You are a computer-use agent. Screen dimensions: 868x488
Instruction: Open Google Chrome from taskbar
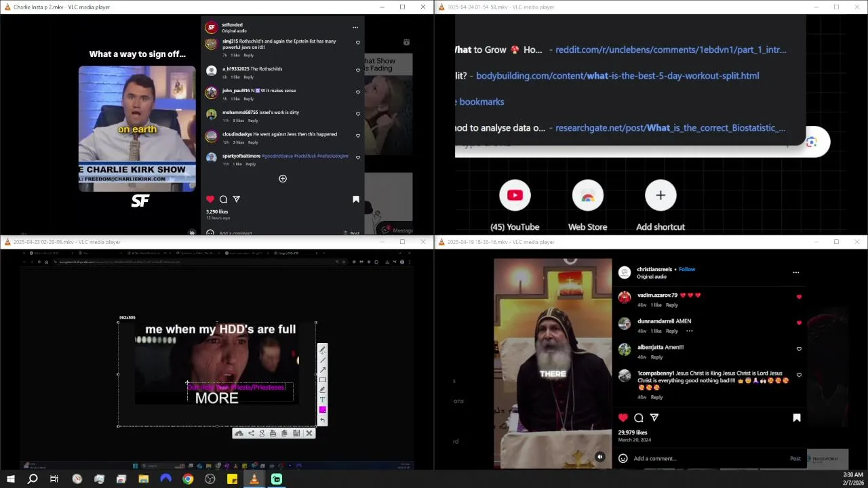pos(188,479)
